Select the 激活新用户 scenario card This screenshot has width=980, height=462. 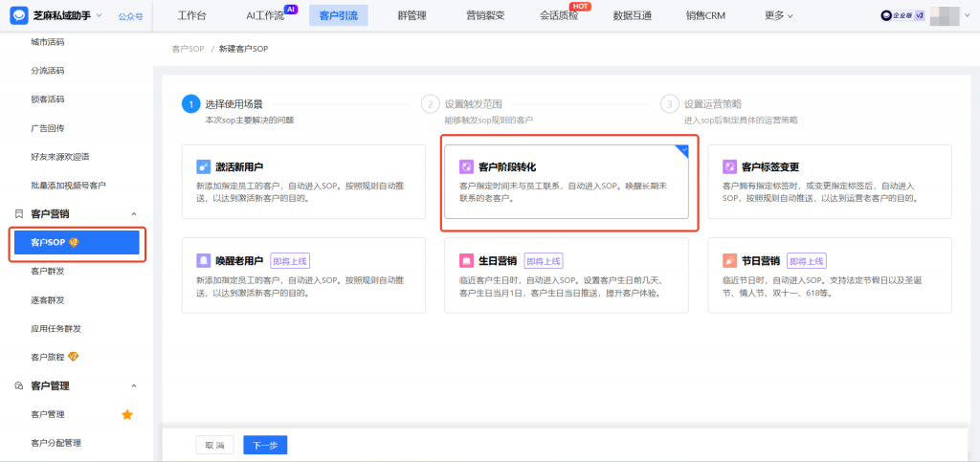point(303,182)
